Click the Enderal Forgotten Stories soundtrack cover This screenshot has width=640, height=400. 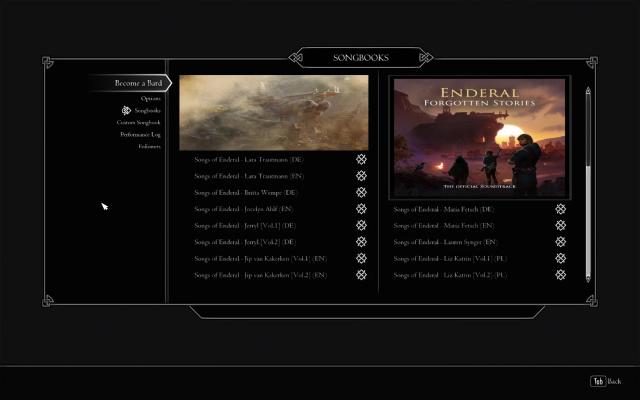[480, 138]
